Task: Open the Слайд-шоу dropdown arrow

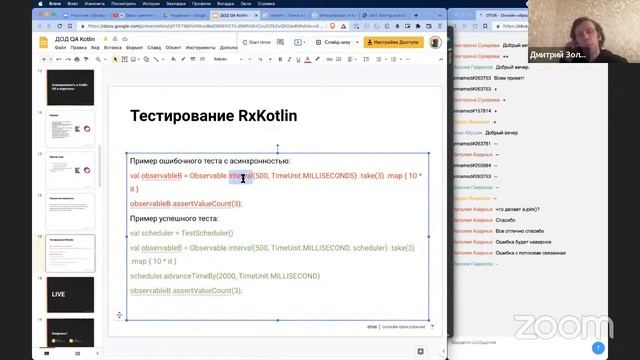Action: point(357,42)
